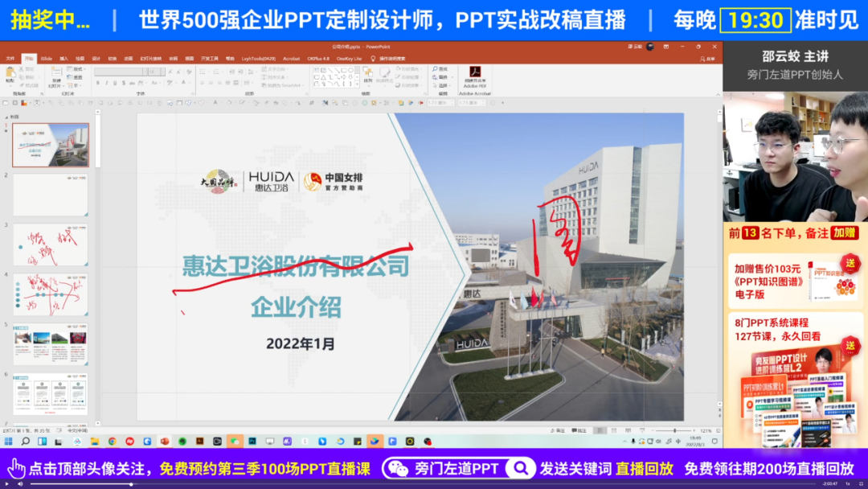Open the Notes (备注) pane from the status bar
This screenshot has width=868, height=489.
point(558,430)
